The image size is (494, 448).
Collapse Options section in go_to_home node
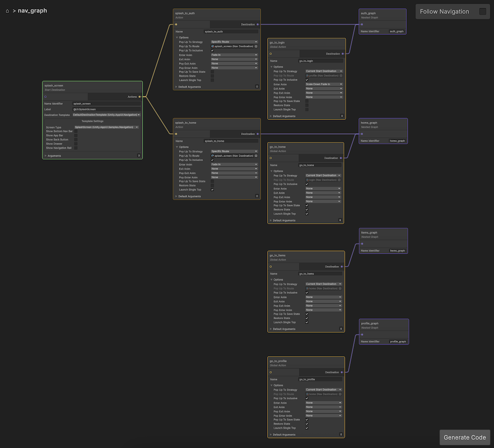click(x=272, y=171)
